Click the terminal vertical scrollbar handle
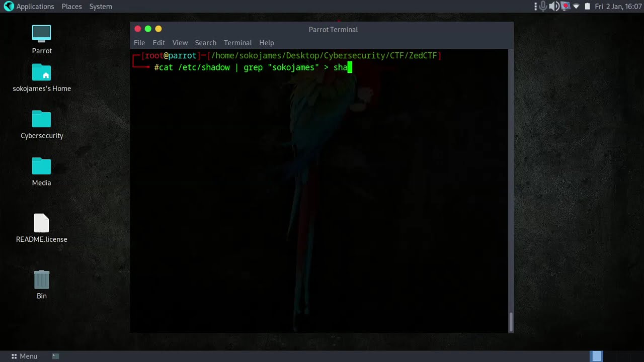The height and width of the screenshot is (362, 644). [x=511, y=322]
